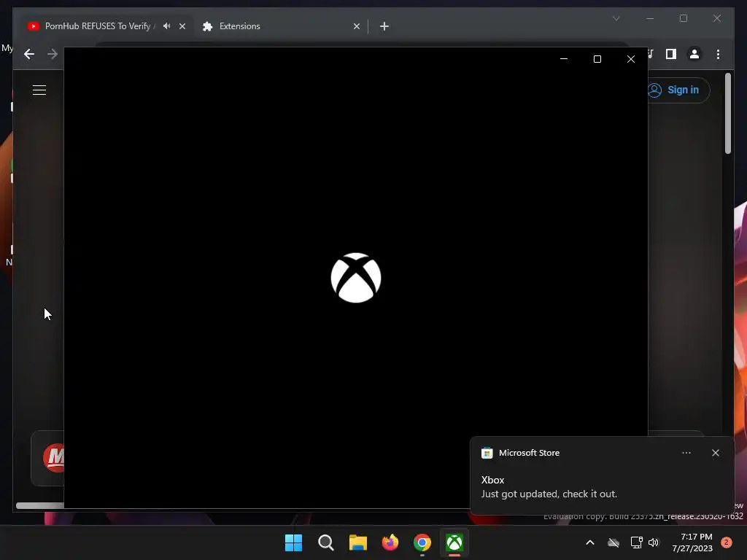This screenshot has width=747, height=560.
Task: Minimize the Xbox app window
Action: point(564,59)
